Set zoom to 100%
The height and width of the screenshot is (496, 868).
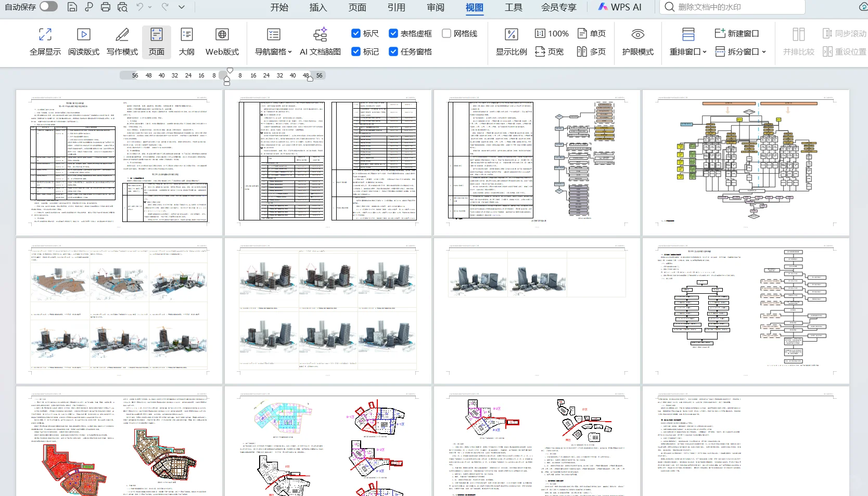tap(552, 33)
